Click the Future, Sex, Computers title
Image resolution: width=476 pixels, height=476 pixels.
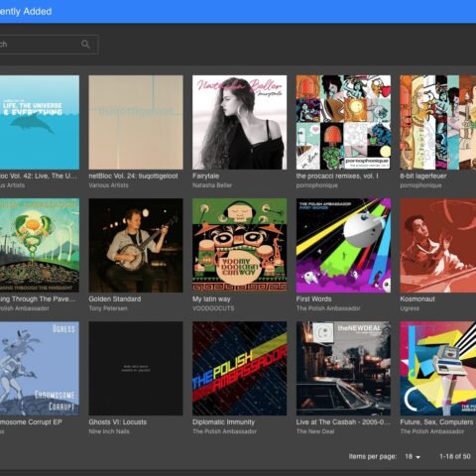coord(436,421)
